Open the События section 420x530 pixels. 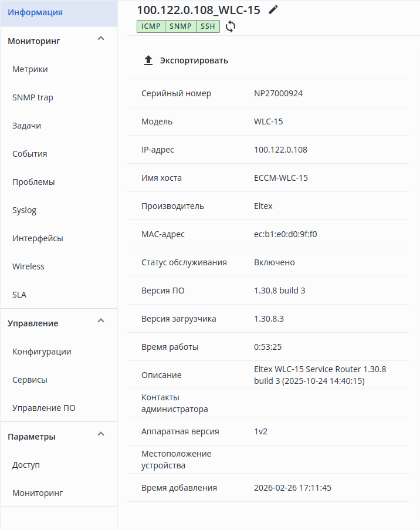coord(29,154)
